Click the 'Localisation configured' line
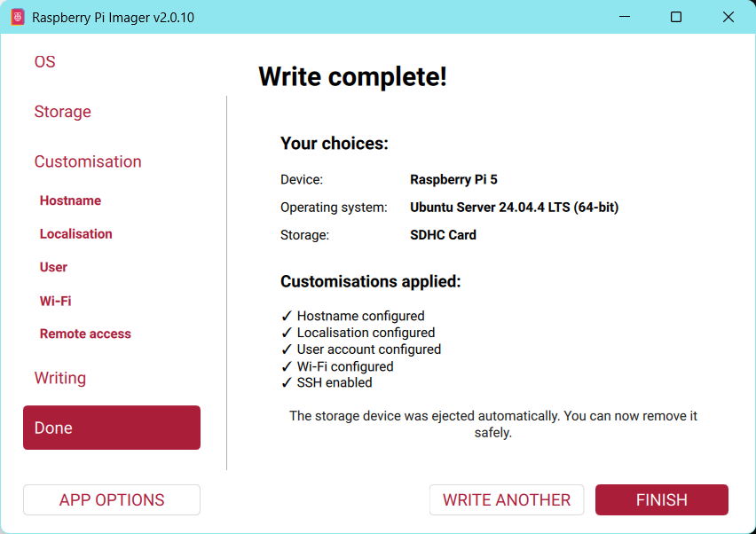 (x=358, y=333)
